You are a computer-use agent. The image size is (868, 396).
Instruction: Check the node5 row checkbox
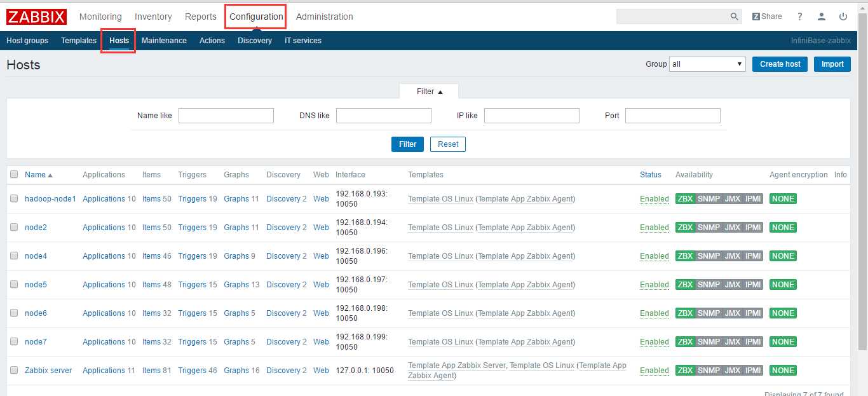tap(14, 284)
